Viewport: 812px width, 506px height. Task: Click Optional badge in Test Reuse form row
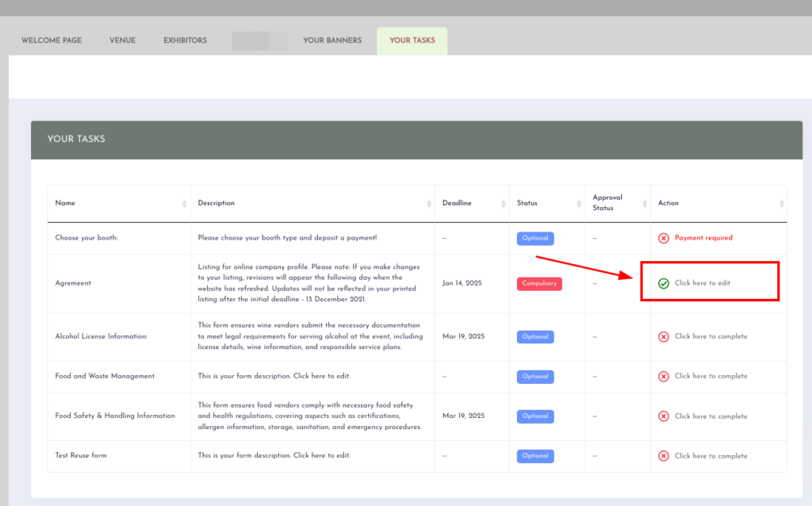[535, 456]
